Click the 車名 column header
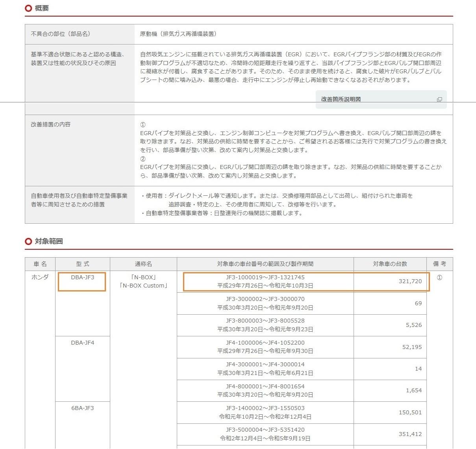 pyautogui.click(x=40, y=264)
